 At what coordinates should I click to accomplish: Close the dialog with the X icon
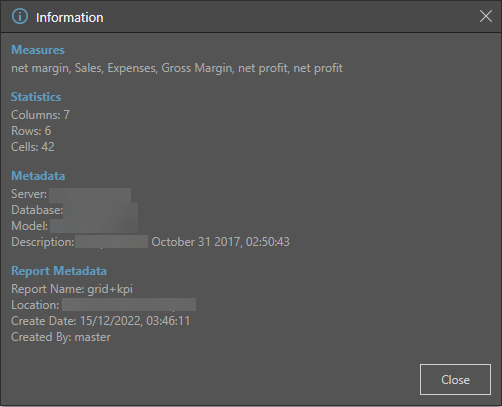point(486,16)
